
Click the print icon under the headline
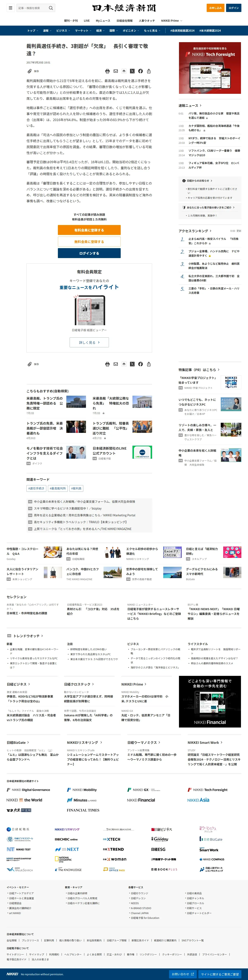pyautogui.click(x=107, y=71)
